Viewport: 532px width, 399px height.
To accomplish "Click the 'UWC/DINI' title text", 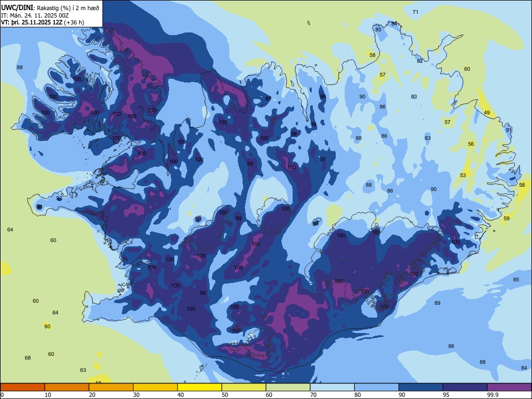I will tap(17, 7).
